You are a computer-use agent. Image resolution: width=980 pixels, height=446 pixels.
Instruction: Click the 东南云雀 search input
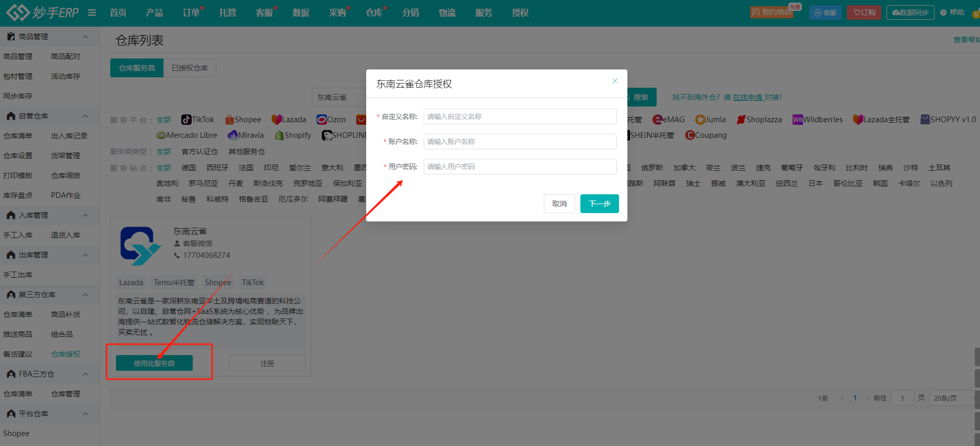point(339,97)
